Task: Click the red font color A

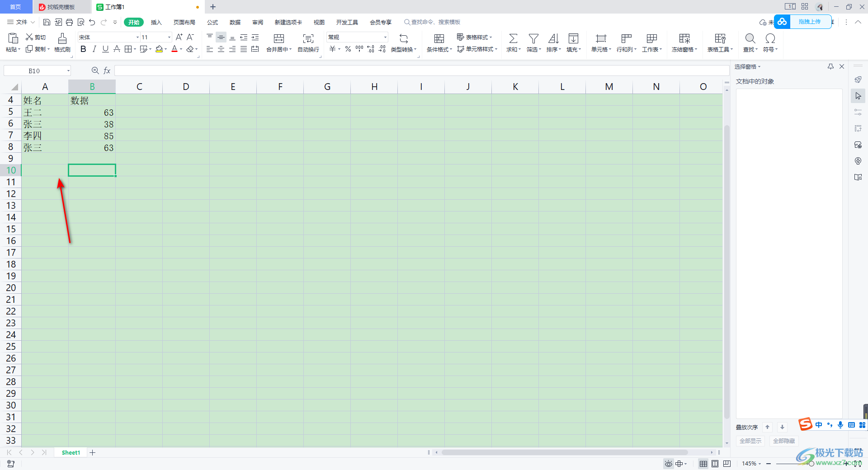Action: 175,49
